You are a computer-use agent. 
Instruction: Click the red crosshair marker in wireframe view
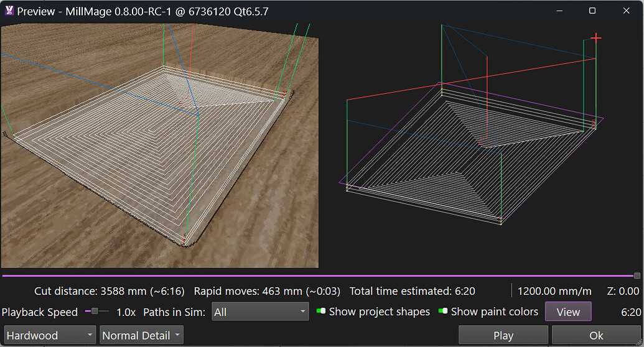(x=596, y=38)
